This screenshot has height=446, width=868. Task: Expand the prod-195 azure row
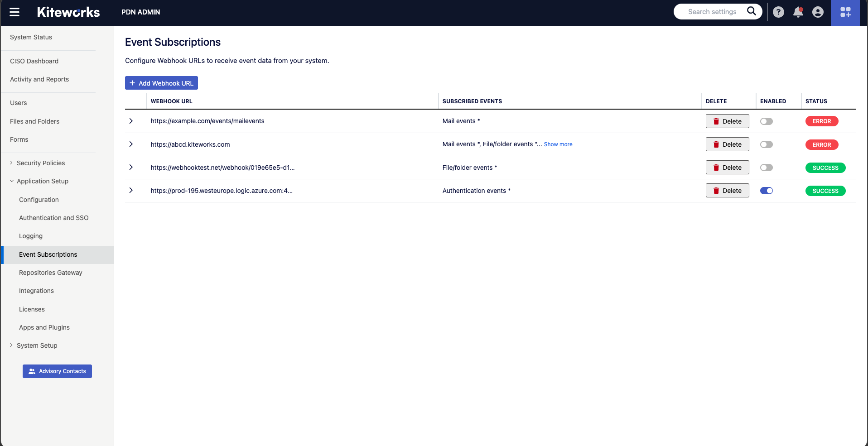click(131, 190)
